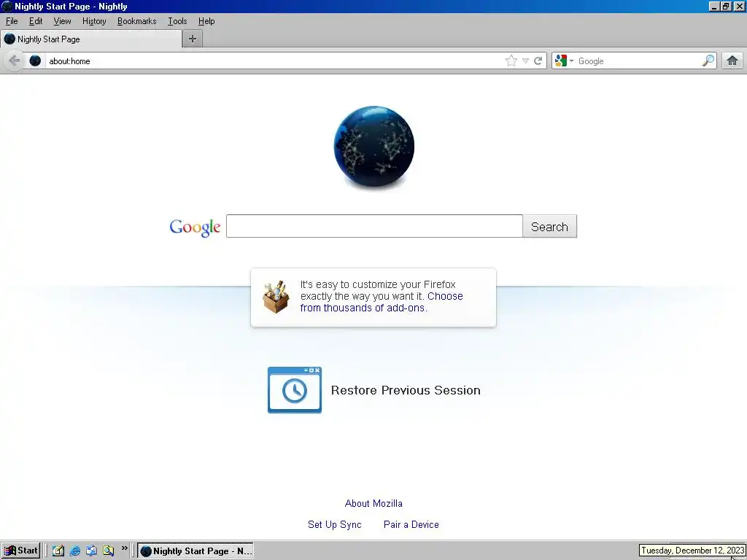Click the add-ons toolbox icon
Viewport: 747px width, 560px height.
click(276, 297)
